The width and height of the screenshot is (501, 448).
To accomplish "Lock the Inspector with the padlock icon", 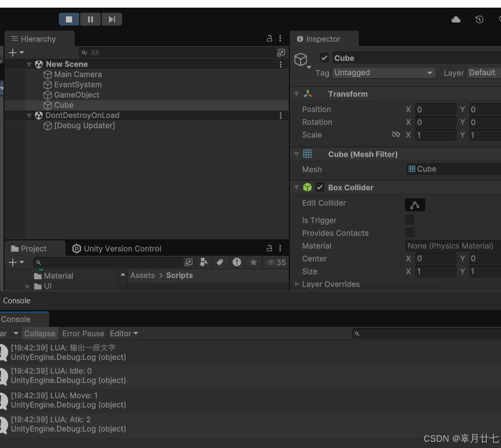I will click(x=269, y=38).
